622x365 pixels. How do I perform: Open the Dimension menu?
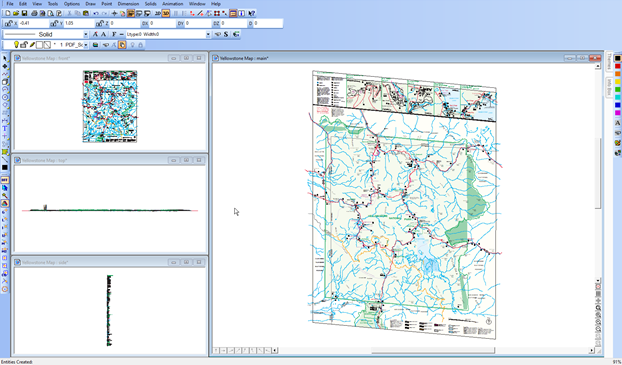point(128,4)
